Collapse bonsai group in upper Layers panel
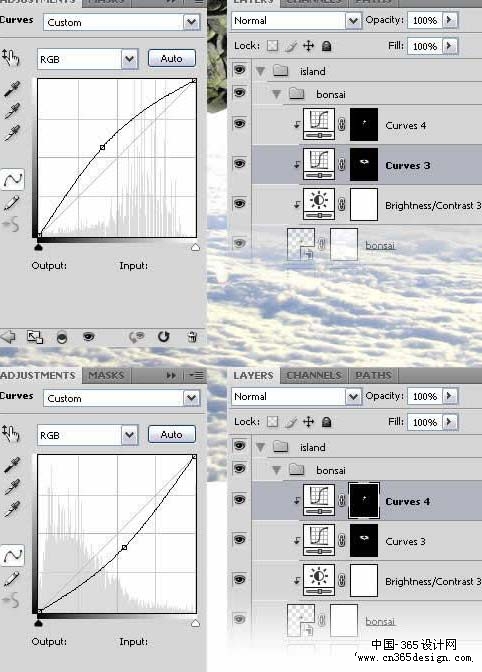Viewport: 482px width, 672px height. pos(276,94)
